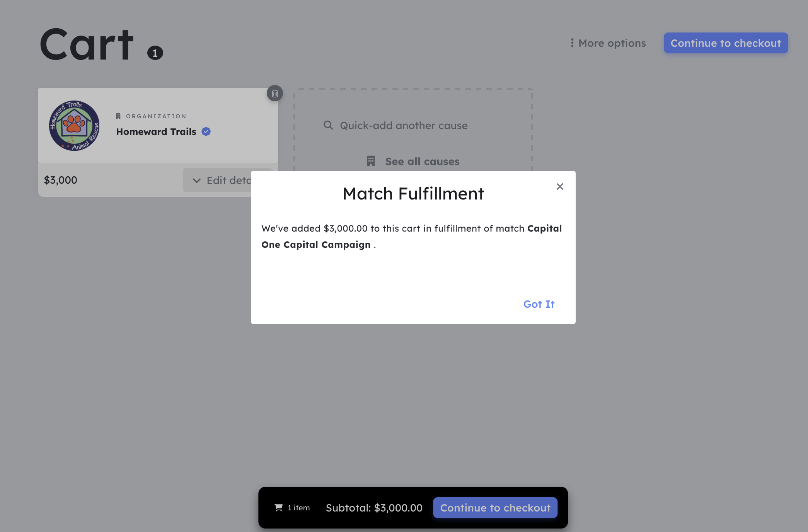Remove Homeward Trails with trash icon

tap(275, 93)
